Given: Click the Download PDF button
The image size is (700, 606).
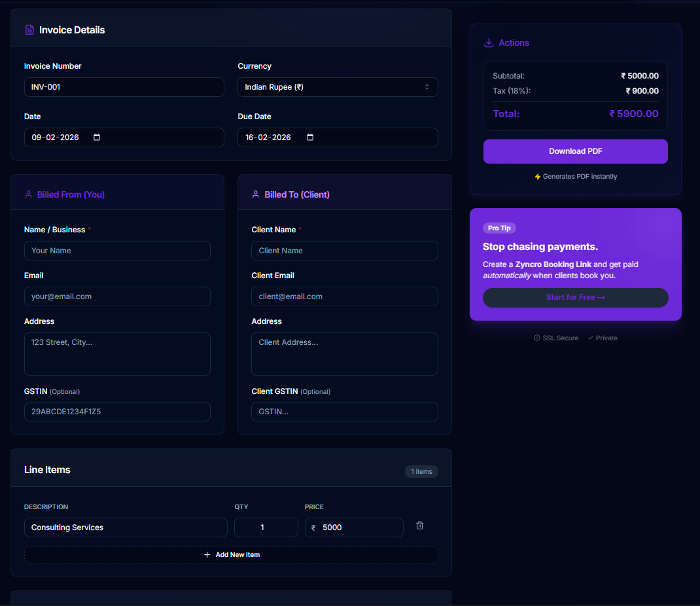Looking at the screenshot, I should tap(575, 151).
